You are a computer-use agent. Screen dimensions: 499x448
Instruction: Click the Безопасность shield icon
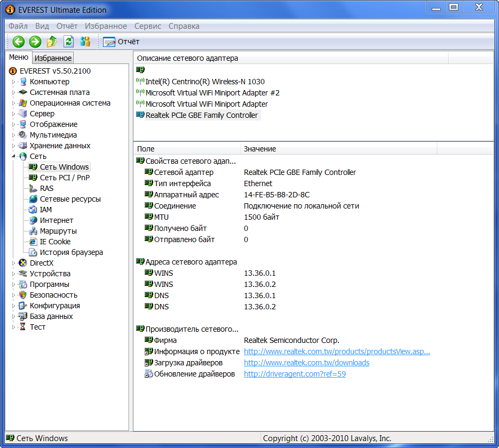click(x=23, y=295)
